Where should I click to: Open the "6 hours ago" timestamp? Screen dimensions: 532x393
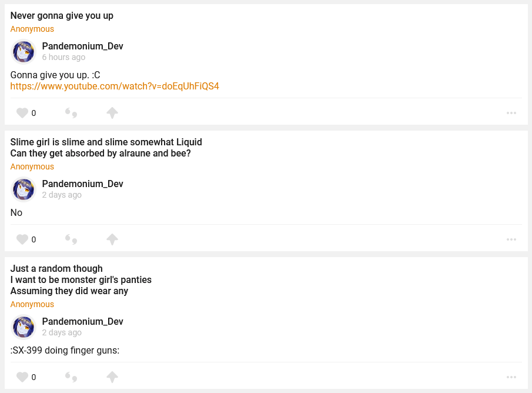tap(63, 57)
